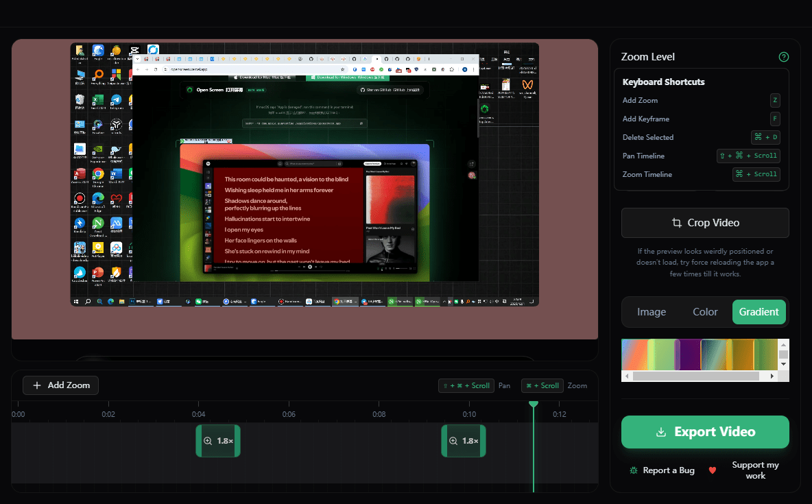The width and height of the screenshot is (812, 504).
Task: Apply the teal diagonal gradient swatch
Action: tap(713, 355)
